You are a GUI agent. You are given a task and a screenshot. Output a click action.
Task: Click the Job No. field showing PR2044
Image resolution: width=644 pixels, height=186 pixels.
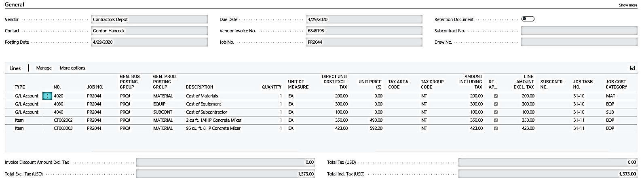click(x=364, y=42)
